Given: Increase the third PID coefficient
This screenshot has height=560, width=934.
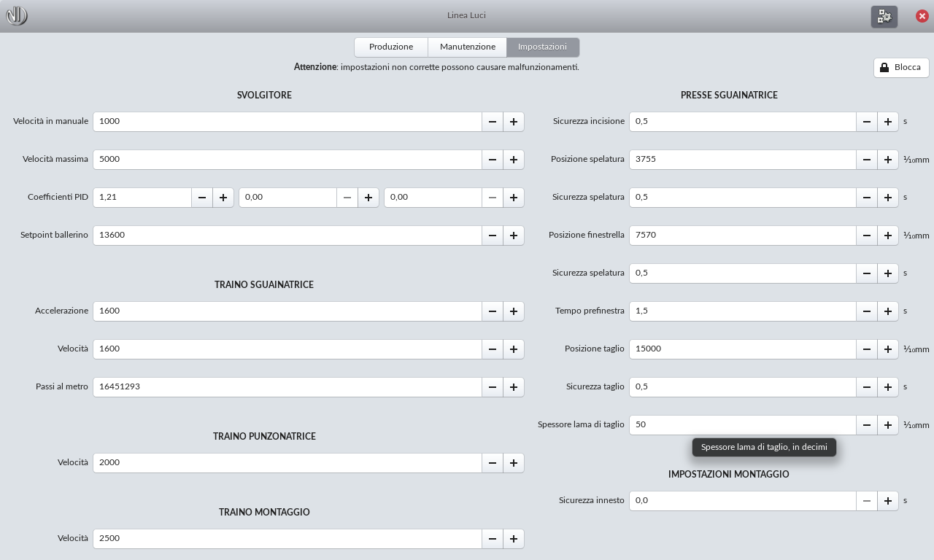Looking at the screenshot, I should pos(514,198).
